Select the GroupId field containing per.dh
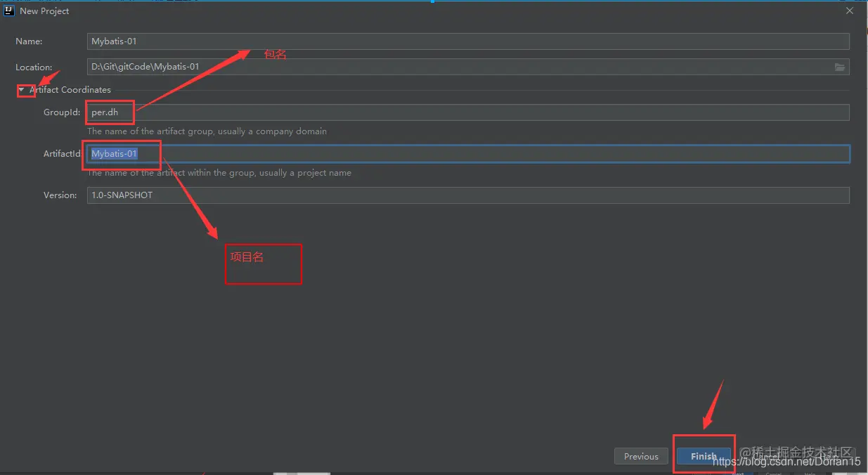Screen dimensions: 868x475 pos(468,112)
